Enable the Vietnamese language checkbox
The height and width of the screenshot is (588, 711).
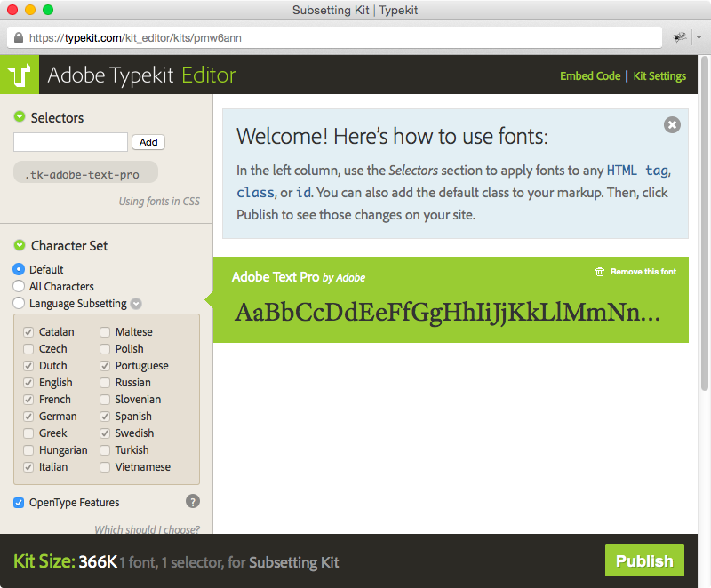105,467
